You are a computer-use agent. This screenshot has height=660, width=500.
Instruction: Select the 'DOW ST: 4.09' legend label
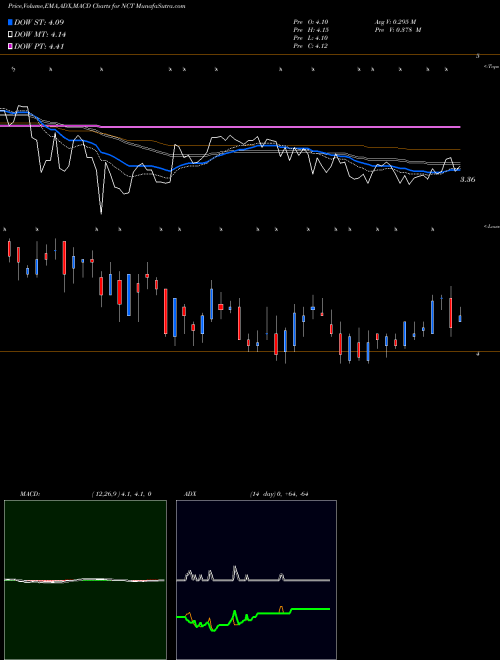(39, 22)
